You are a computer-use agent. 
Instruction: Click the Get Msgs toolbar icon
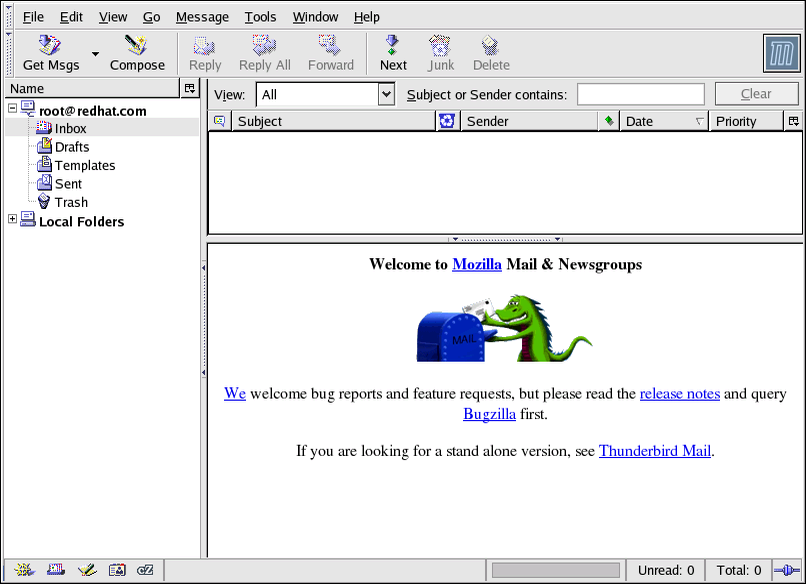51,53
